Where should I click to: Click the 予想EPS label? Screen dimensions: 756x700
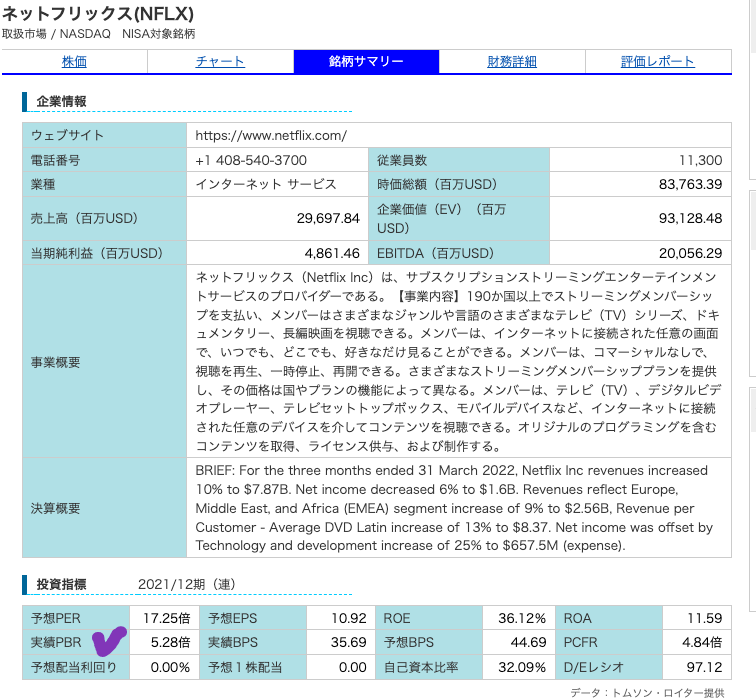pos(232,618)
